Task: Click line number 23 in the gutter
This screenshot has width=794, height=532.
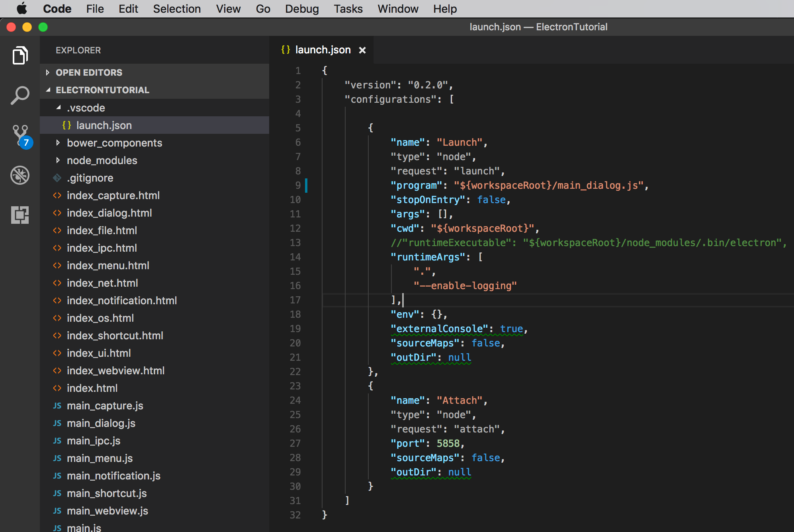Action: pyautogui.click(x=295, y=386)
